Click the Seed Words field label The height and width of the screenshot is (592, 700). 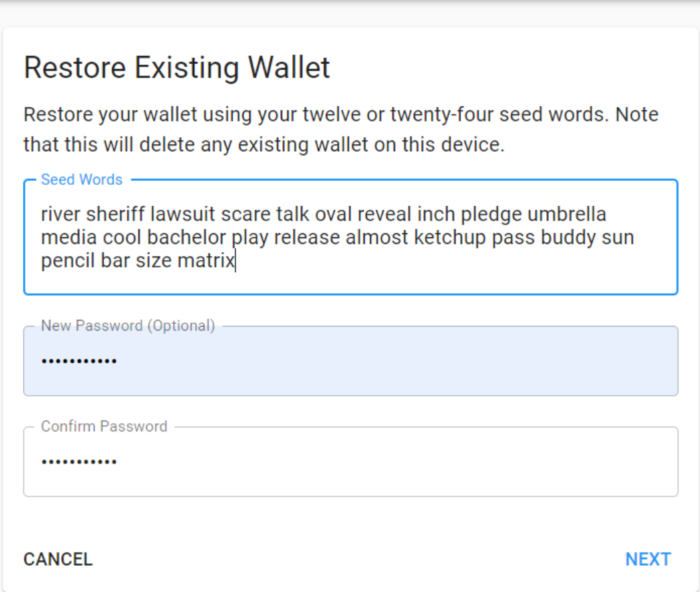tap(81, 179)
